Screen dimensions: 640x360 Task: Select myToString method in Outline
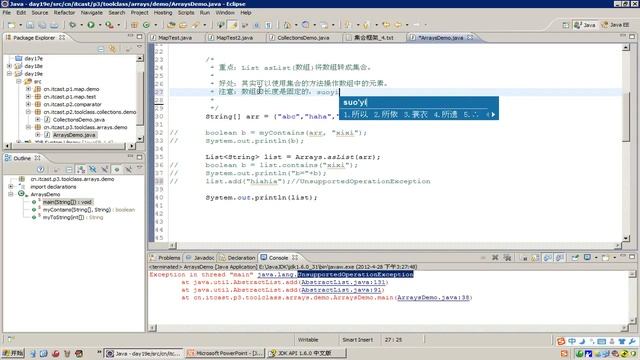(x=73, y=218)
